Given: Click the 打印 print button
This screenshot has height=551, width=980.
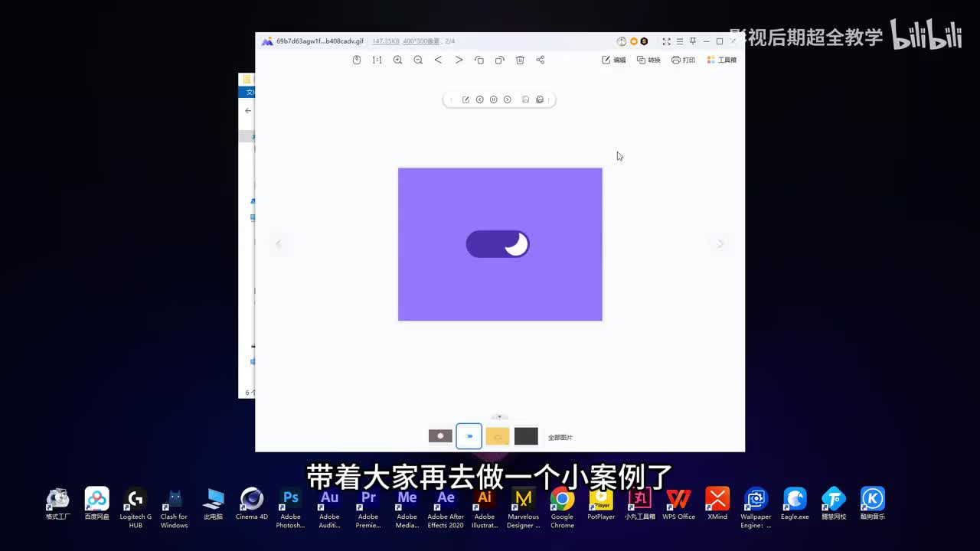Looking at the screenshot, I should click(683, 60).
